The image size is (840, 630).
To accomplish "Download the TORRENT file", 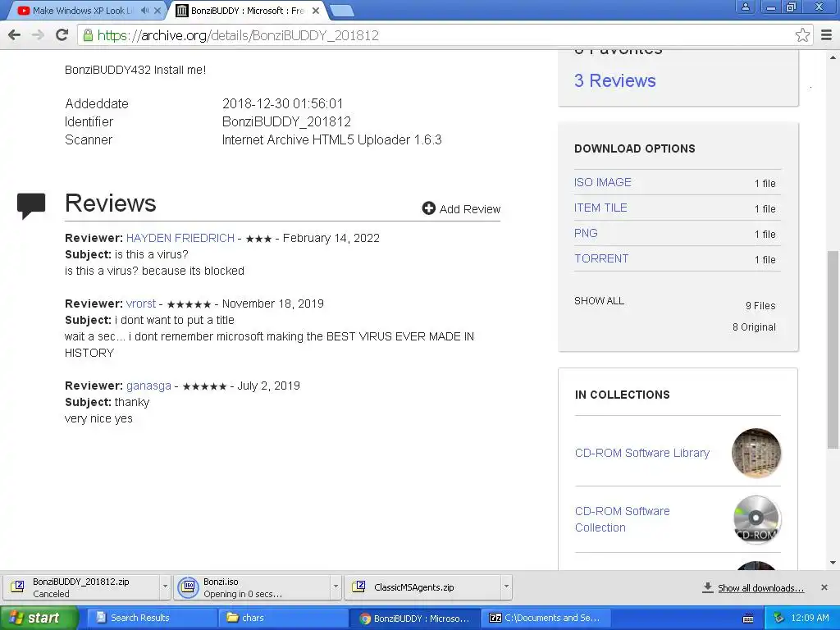I will point(601,258).
